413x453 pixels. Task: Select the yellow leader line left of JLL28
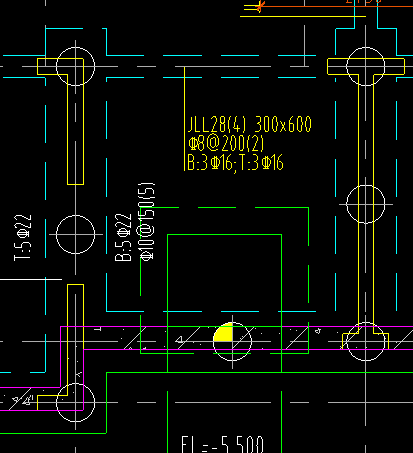184,119
